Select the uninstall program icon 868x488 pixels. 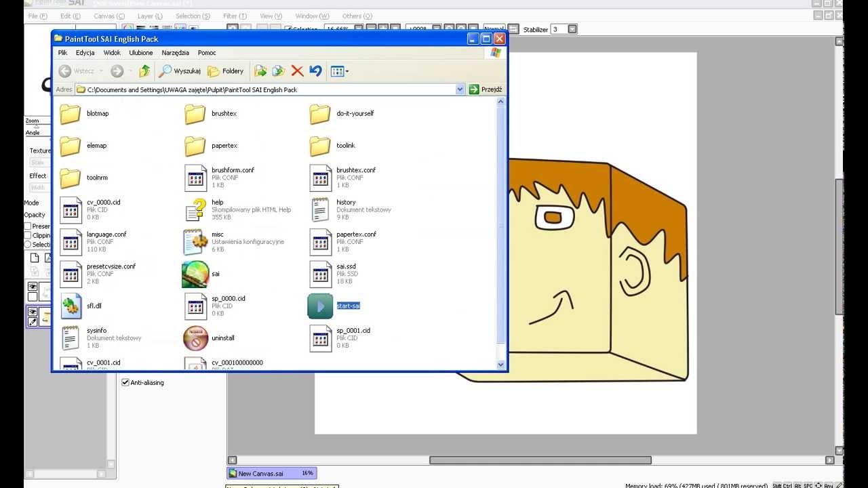click(x=195, y=338)
